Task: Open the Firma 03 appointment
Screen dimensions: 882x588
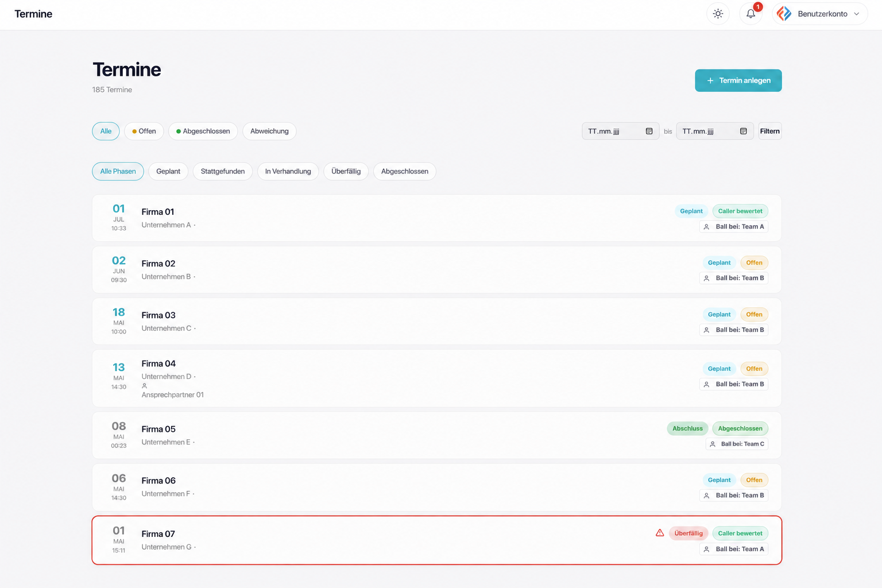Action: pyautogui.click(x=436, y=322)
